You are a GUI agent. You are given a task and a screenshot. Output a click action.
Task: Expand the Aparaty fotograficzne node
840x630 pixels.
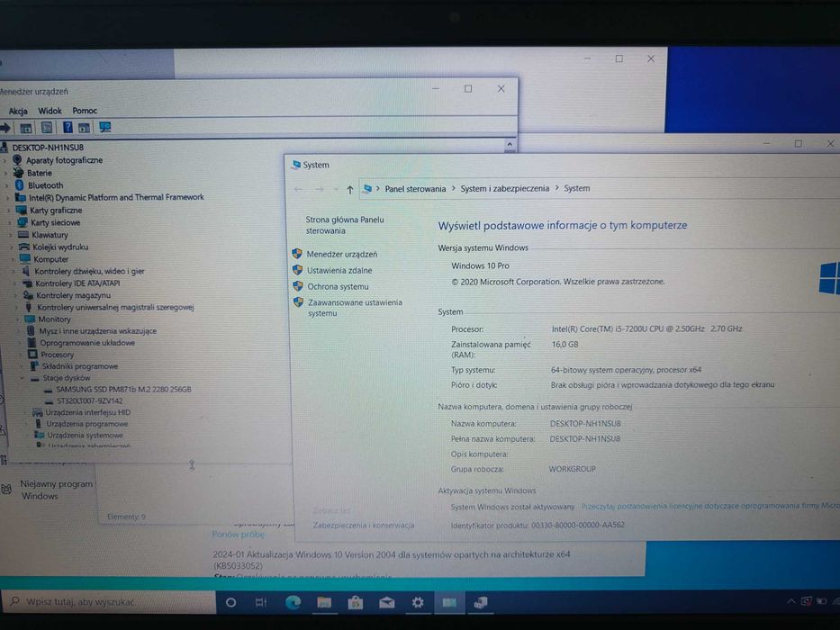[x=5, y=160]
